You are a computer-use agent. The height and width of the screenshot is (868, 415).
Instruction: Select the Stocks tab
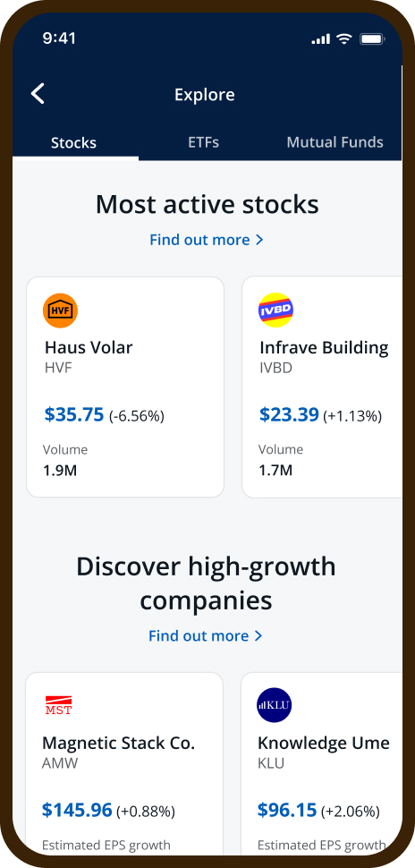73,143
